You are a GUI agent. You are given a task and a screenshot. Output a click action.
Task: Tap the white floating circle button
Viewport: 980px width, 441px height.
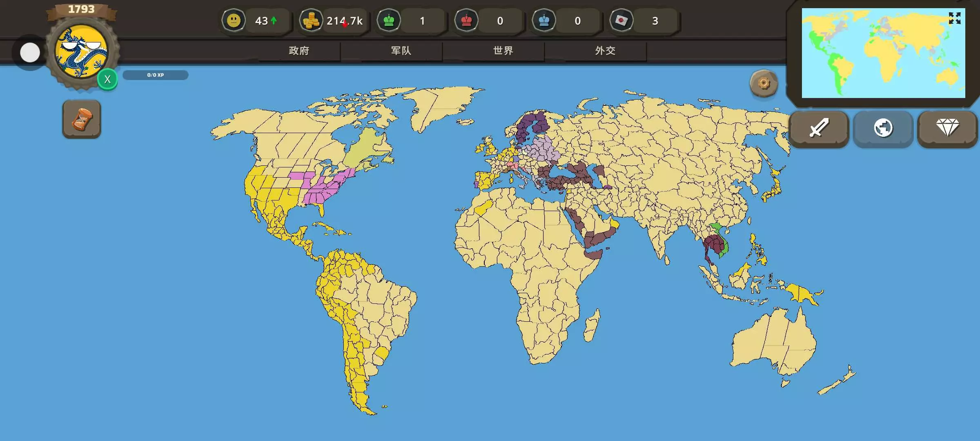pos(30,53)
